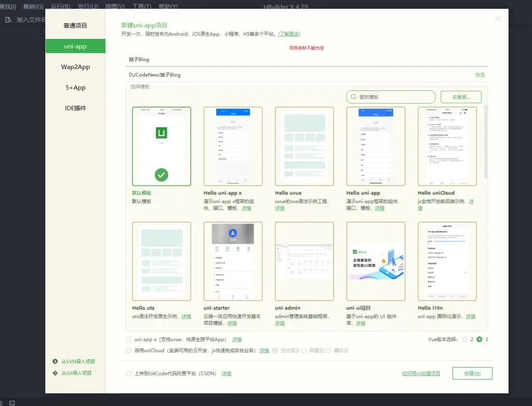Focus the 查找模板 search field
532x406 pixels.
tap(391, 97)
